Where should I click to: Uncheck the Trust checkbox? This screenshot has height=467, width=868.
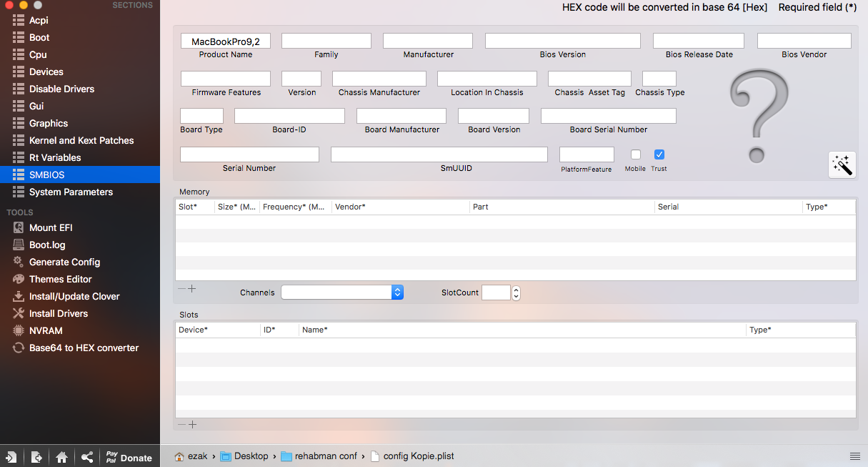click(x=659, y=154)
